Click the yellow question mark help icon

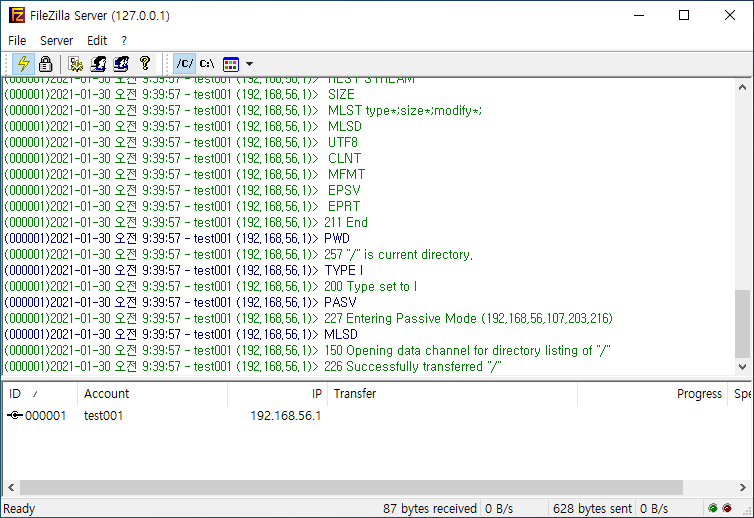[145, 63]
